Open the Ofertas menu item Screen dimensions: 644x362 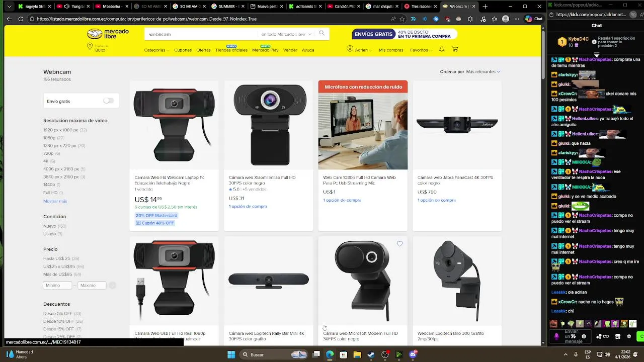(203, 50)
